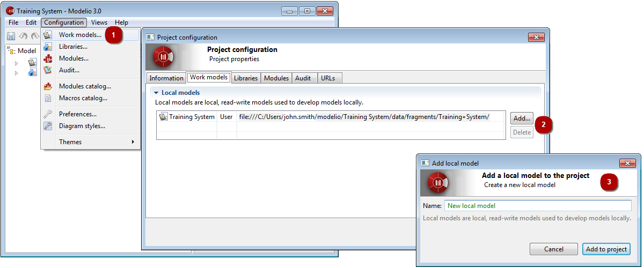The width and height of the screenshot is (644, 268).
Task: Click the Modules puzzle icon in menu
Action: 48,58
